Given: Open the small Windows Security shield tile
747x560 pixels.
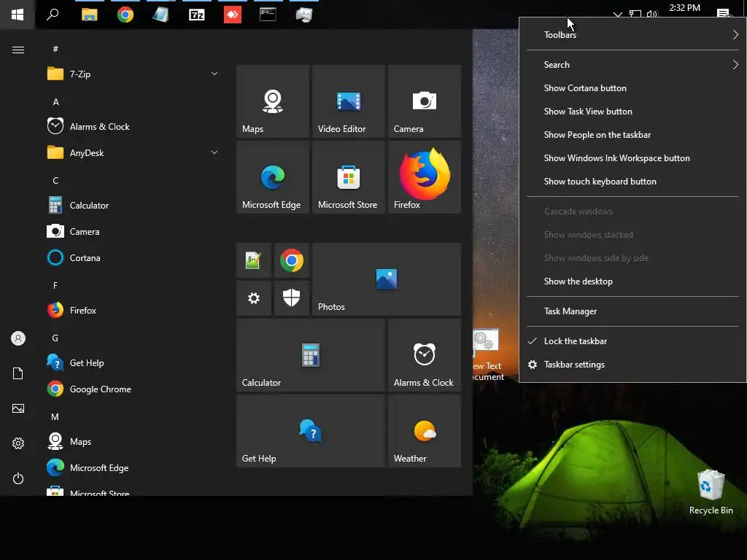Looking at the screenshot, I should 292,298.
